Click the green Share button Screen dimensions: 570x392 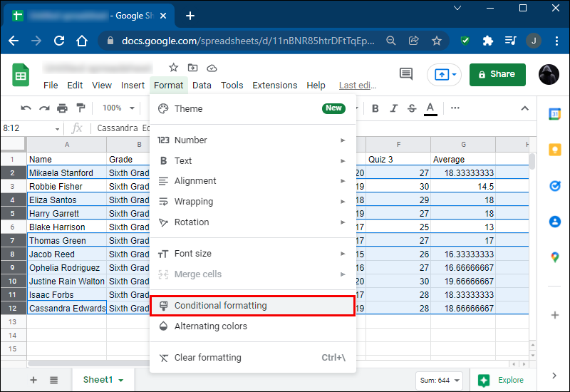point(497,74)
